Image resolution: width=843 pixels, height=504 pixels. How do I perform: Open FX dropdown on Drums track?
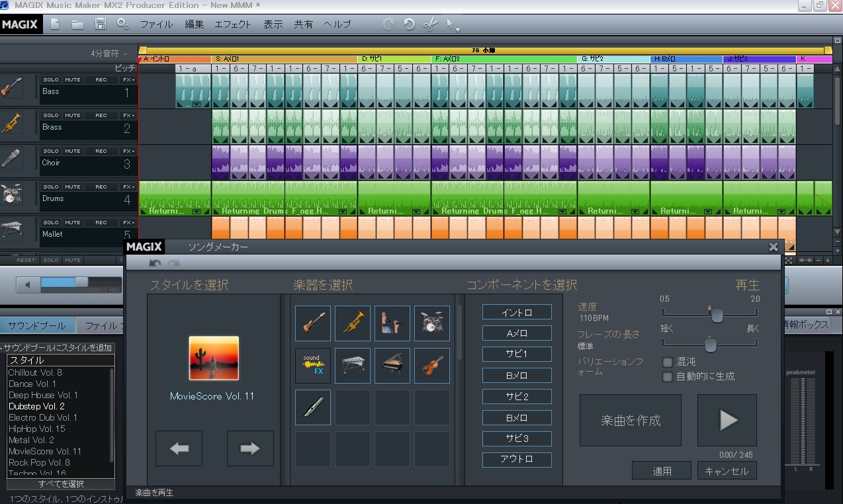click(x=128, y=187)
